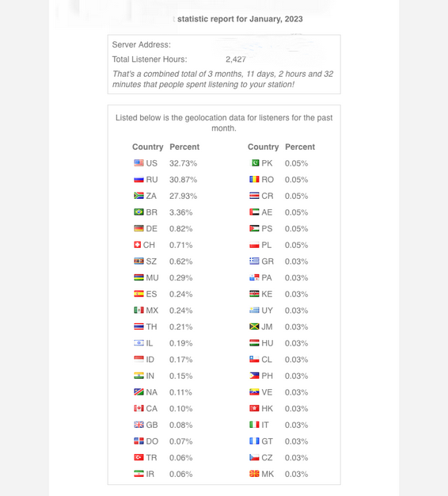Click the Brazil flag icon
448x496 pixels.
pyautogui.click(x=139, y=212)
